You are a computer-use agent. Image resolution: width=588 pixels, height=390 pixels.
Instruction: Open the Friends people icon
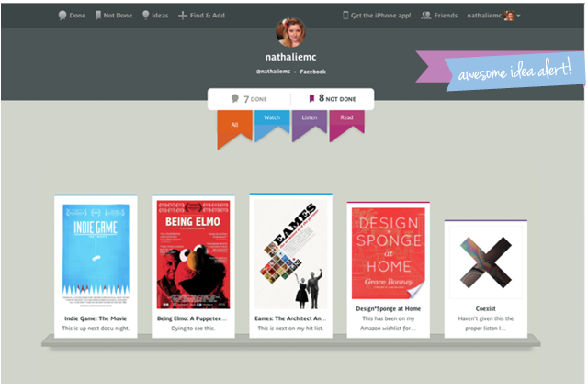click(x=426, y=16)
